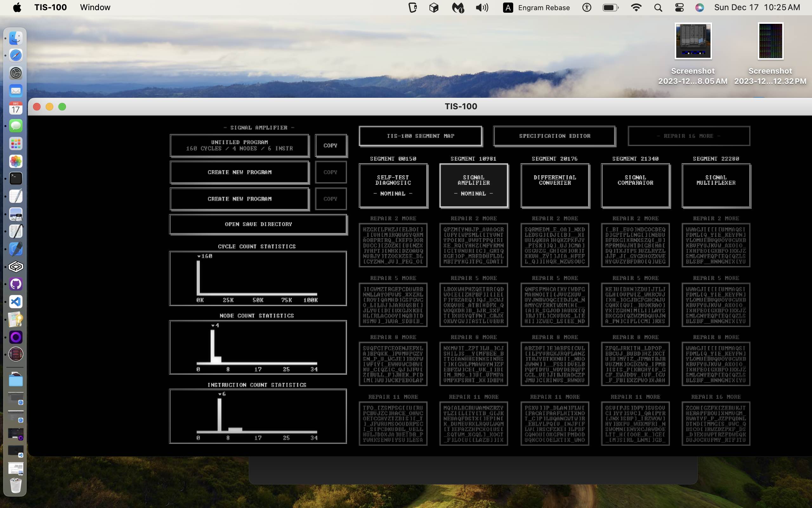The image size is (812, 508).
Task: Select the SIGNAL AMPLIFIER segment tile
Action: (x=474, y=186)
